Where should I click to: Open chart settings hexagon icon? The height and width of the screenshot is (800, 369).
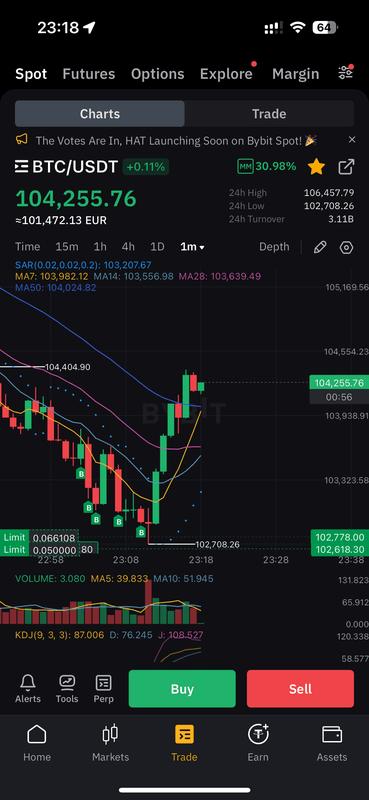[x=347, y=247]
